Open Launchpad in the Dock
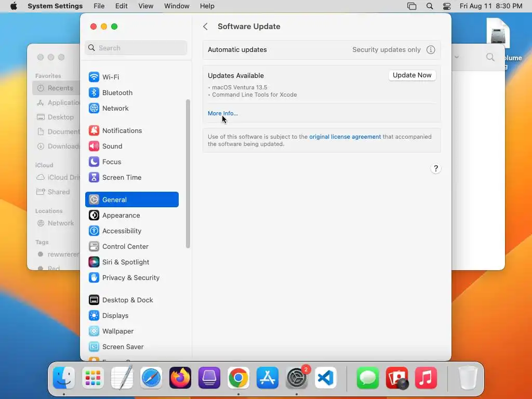 click(x=93, y=378)
